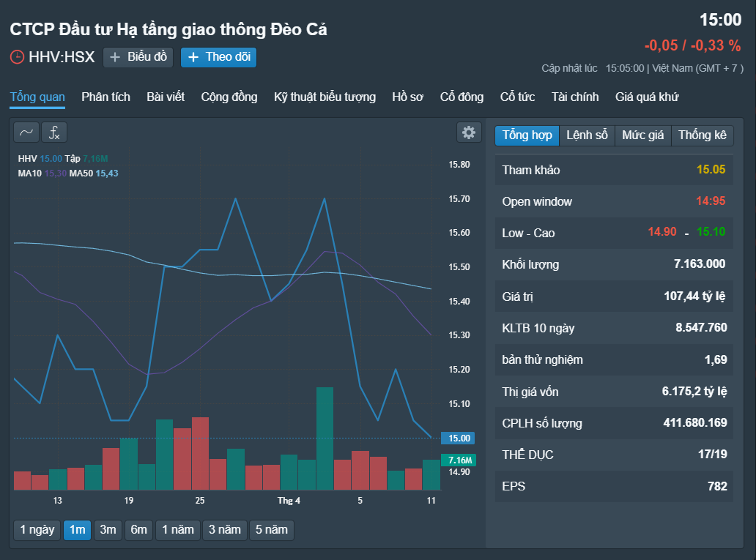Click Giá trị value 107,44 tỷ lệ
Screen dimensions: 756x560
click(694, 296)
